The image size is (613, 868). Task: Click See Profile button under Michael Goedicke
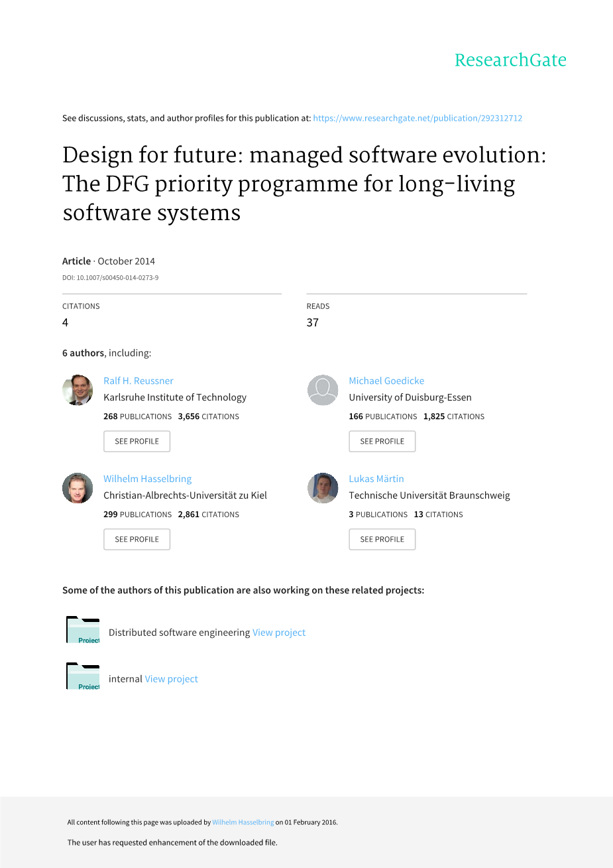382,442
